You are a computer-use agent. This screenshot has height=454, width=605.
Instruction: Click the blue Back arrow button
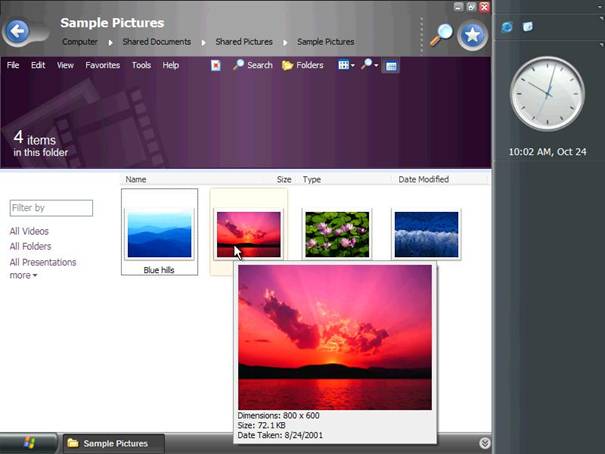(17, 32)
